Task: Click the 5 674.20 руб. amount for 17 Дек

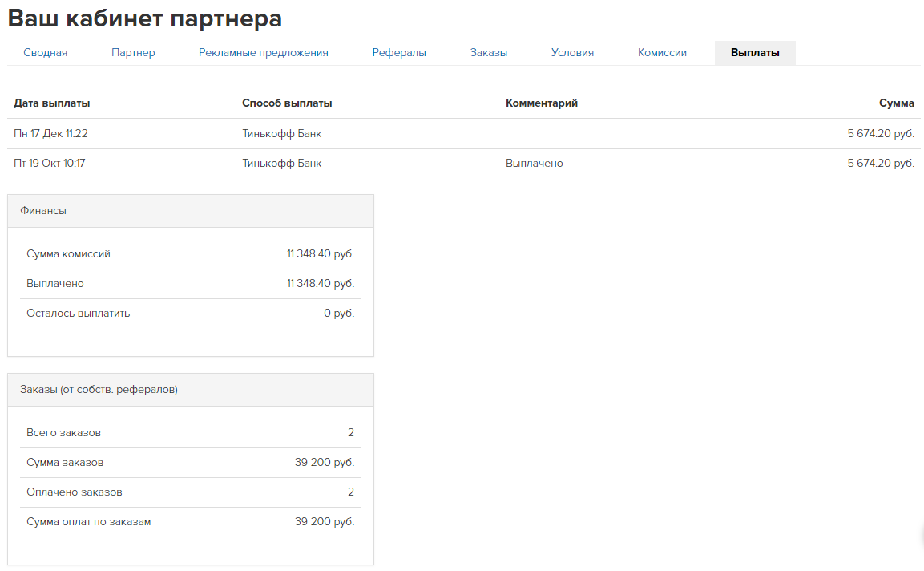Action: point(881,133)
